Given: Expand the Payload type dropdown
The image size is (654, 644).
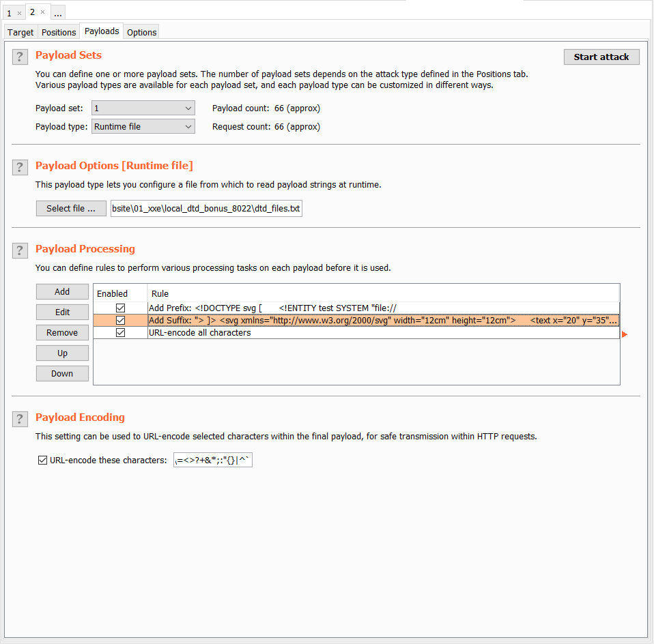Looking at the screenshot, I should pyautogui.click(x=143, y=127).
